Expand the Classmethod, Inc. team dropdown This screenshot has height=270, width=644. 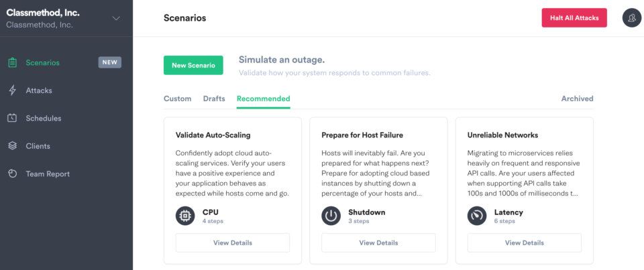click(x=116, y=18)
